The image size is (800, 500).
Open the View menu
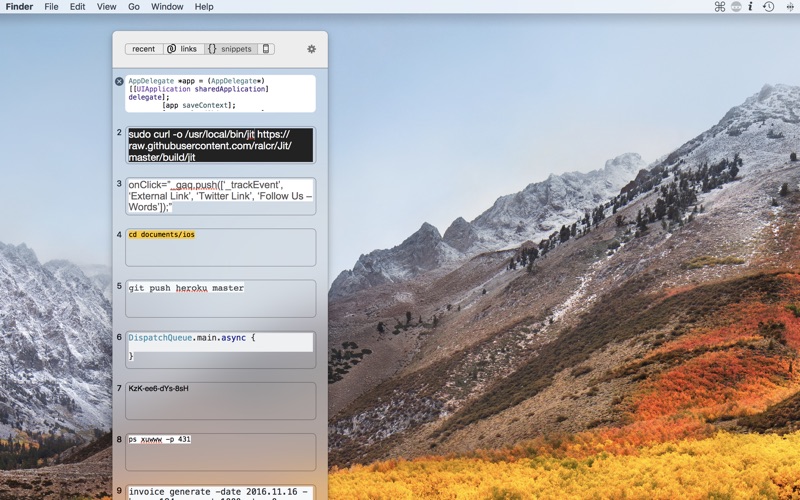[x=107, y=7]
